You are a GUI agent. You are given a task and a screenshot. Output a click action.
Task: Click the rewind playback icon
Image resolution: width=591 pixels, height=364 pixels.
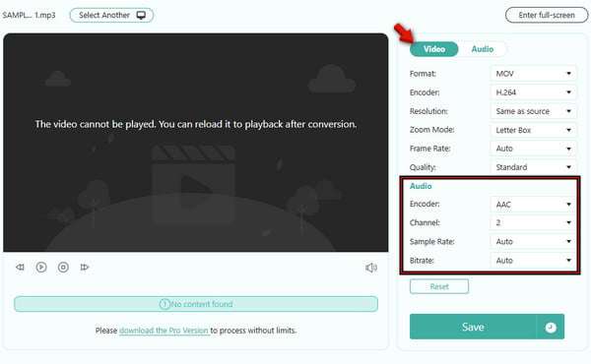[20, 268]
